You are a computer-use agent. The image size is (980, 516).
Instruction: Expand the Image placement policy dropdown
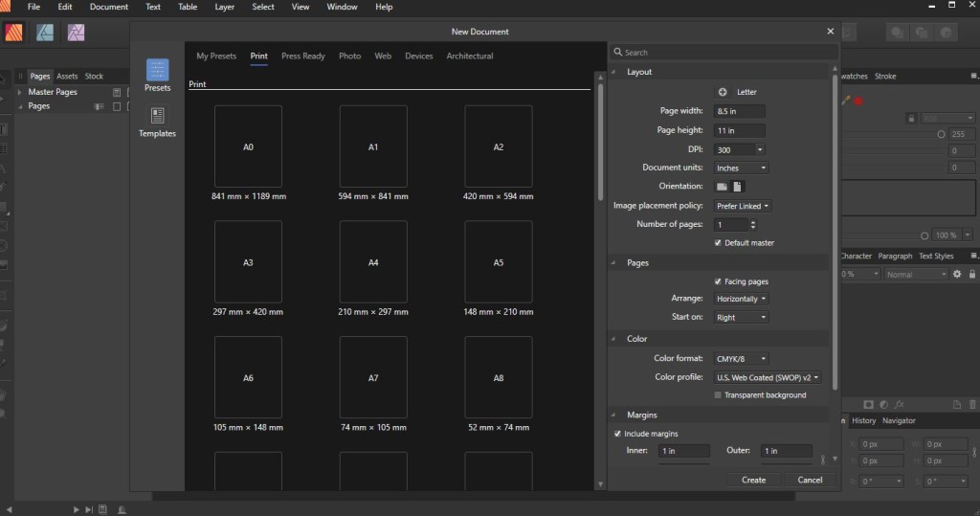(x=743, y=206)
